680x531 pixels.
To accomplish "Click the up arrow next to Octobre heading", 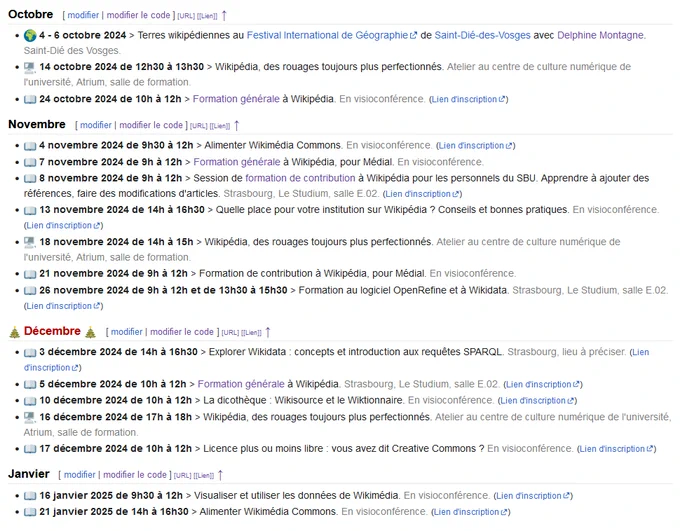I will pyautogui.click(x=224, y=16).
